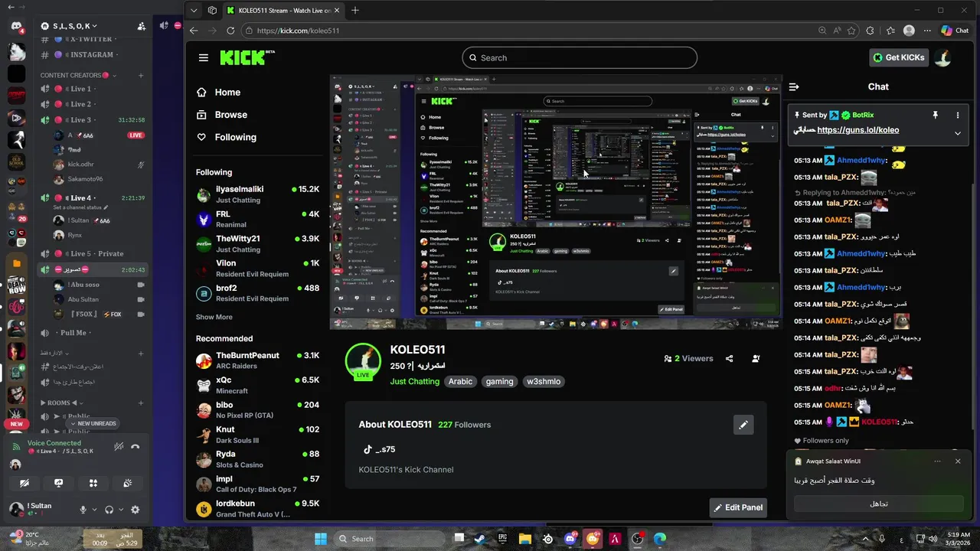Click Show More under Following

[214, 317]
